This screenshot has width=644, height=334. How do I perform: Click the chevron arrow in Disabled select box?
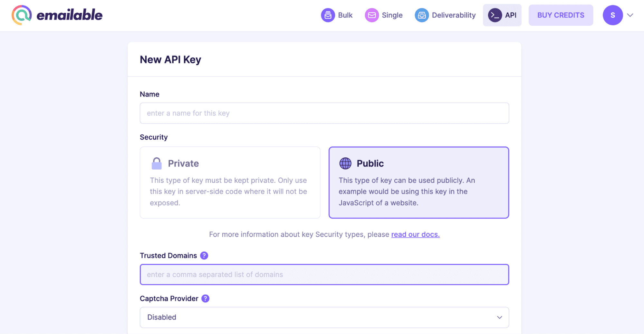click(499, 317)
